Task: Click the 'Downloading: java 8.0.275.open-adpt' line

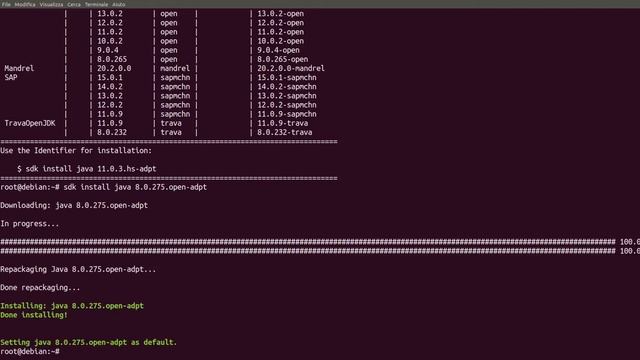Action: coord(74,205)
